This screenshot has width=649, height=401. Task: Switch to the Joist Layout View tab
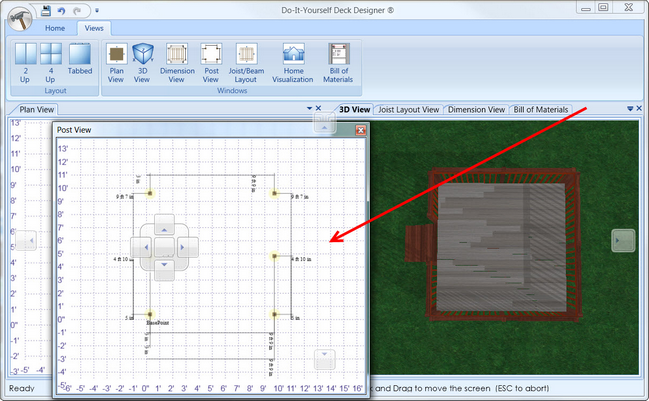(409, 110)
